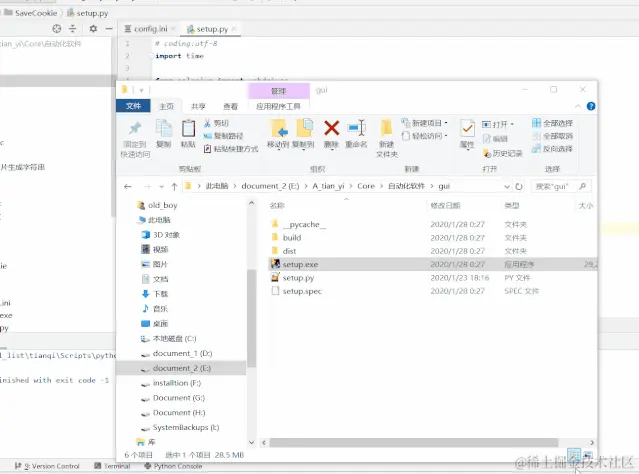The height and width of the screenshot is (474, 639).
Task: Open the Application Tools ribbon tab
Action: [x=278, y=106]
